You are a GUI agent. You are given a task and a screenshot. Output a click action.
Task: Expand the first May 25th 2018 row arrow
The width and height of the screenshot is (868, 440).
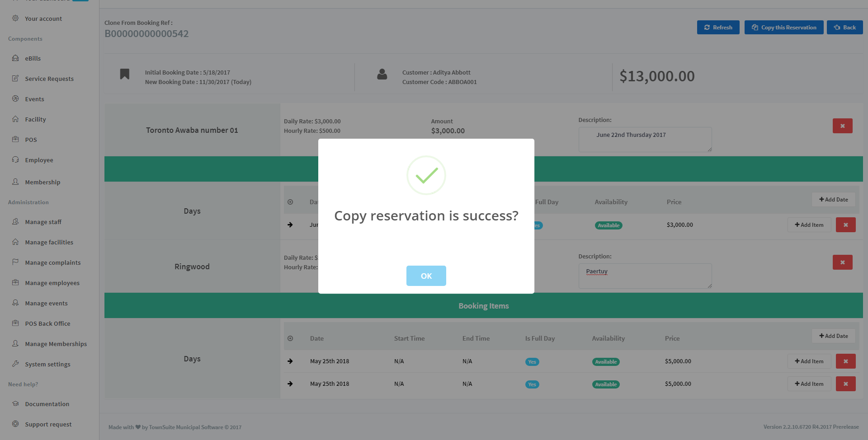pyautogui.click(x=290, y=361)
